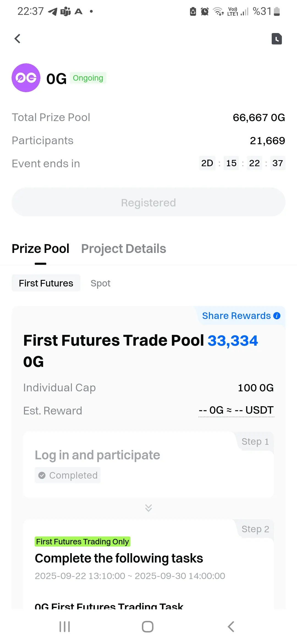Tap the back arrow at top left

click(17, 39)
